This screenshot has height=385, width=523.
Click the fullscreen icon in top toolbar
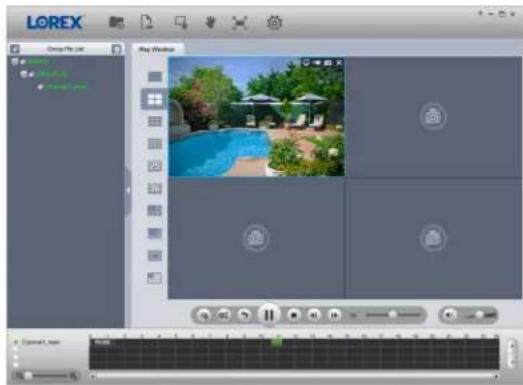tap(239, 23)
